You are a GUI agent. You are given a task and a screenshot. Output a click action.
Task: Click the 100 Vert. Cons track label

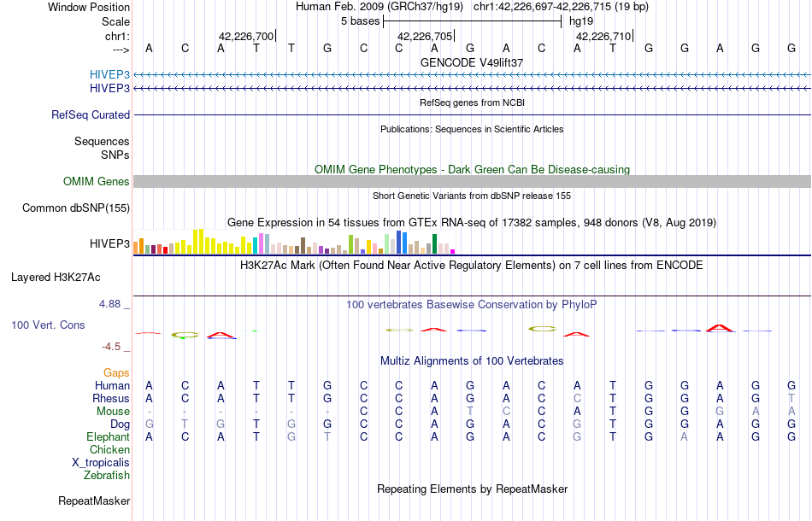pyautogui.click(x=48, y=325)
